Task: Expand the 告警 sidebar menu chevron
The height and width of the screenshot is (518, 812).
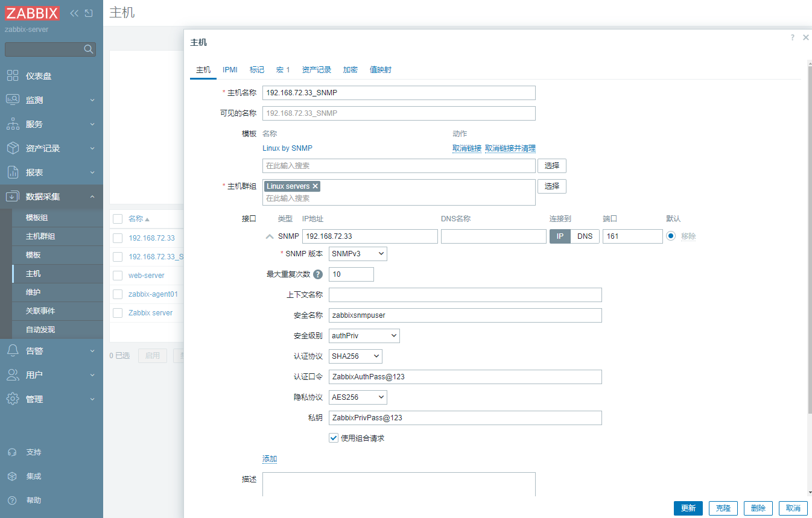Action: (92, 351)
